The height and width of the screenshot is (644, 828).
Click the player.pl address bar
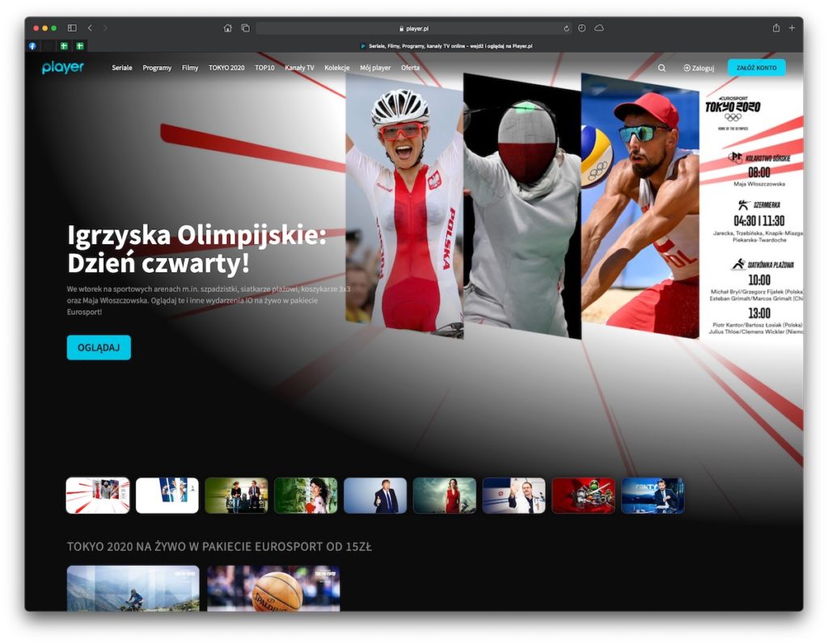click(414, 28)
